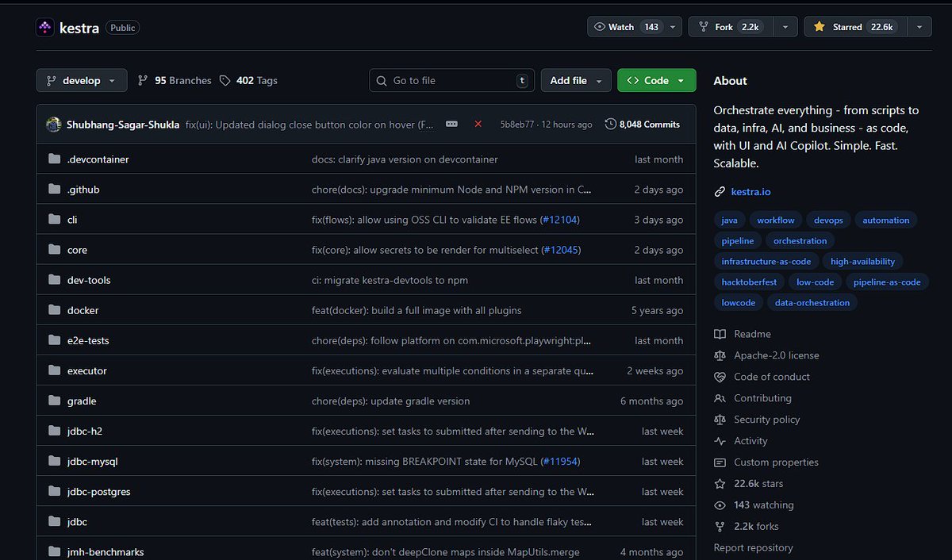Click the folder icon for core

pyautogui.click(x=54, y=250)
